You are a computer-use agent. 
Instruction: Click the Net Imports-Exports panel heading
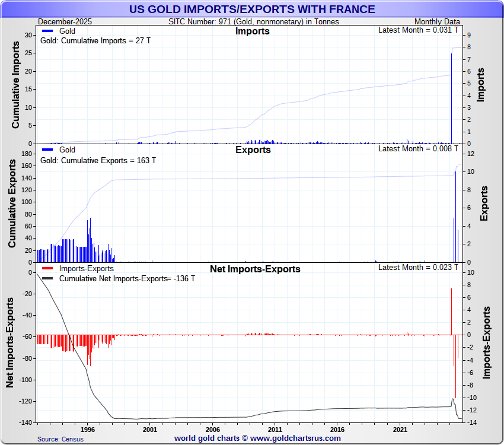pyautogui.click(x=255, y=269)
